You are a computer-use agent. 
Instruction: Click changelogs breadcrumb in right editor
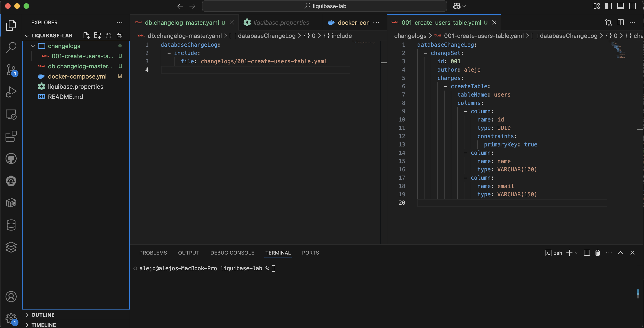[x=410, y=36]
